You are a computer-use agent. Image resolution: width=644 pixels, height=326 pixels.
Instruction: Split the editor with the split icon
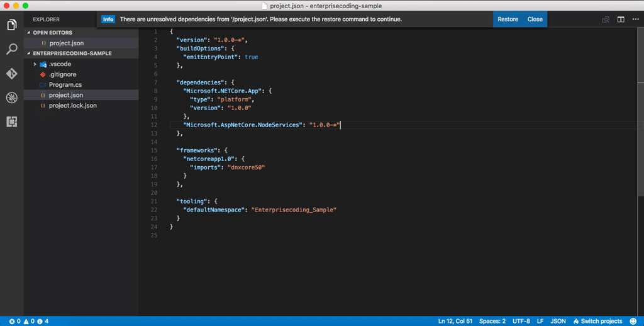[x=621, y=20]
